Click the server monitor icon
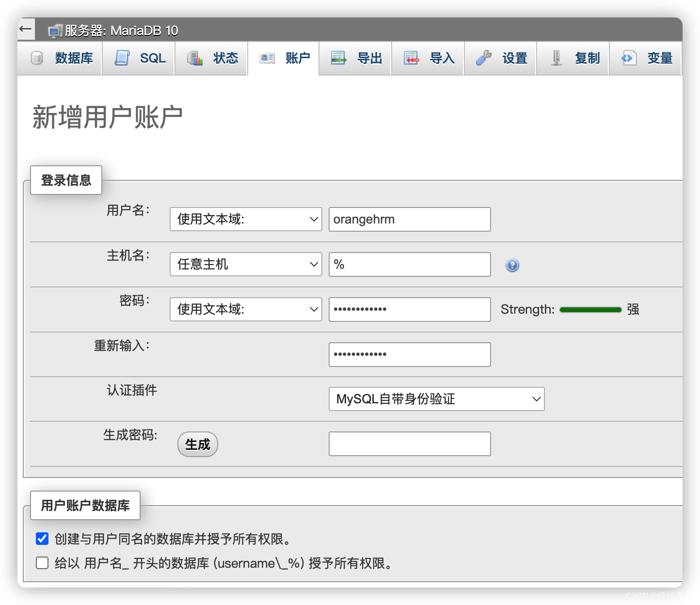The height and width of the screenshot is (605, 700). point(55,31)
